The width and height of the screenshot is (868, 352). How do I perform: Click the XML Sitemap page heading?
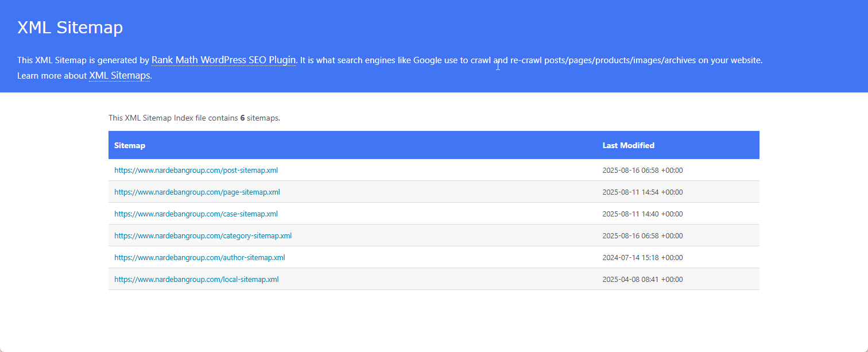click(70, 28)
